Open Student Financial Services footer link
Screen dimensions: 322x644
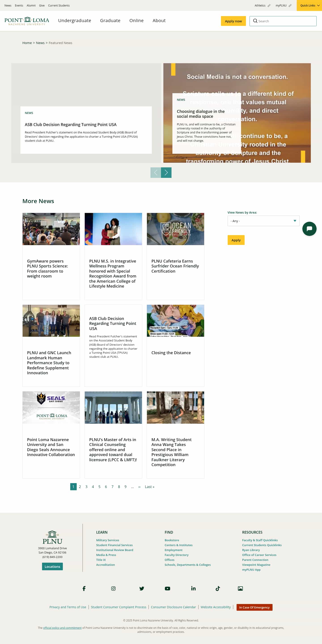[x=114, y=545]
